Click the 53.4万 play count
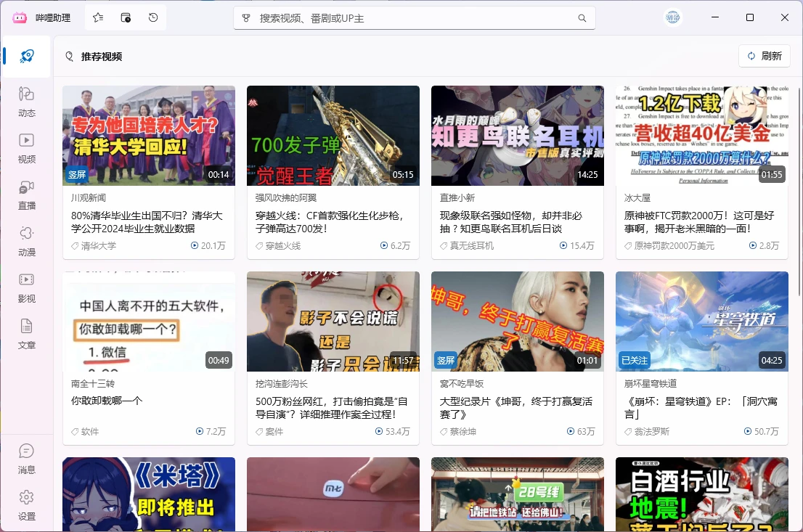 (393, 432)
